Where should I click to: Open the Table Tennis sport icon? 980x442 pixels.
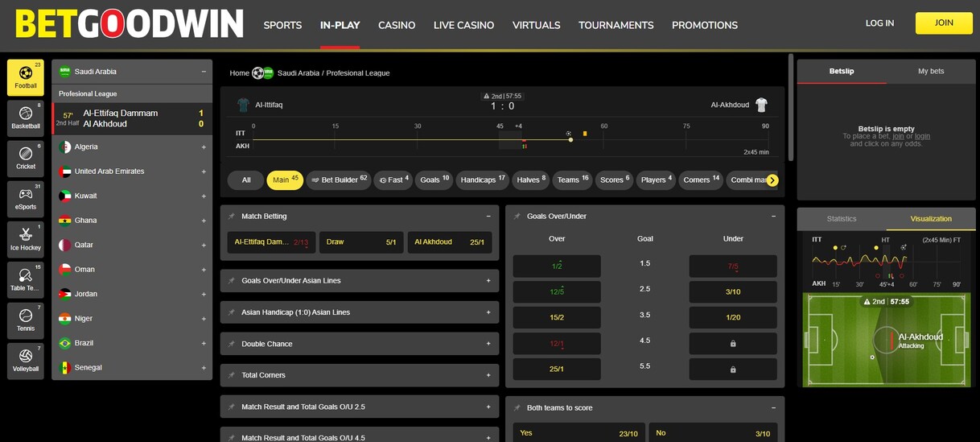pyautogui.click(x=26, y=280)
